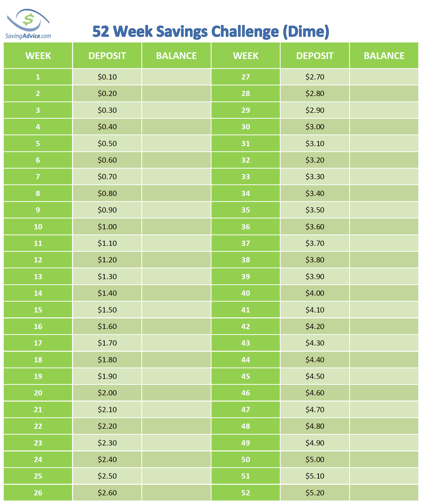This screenshot has height=504, width=421.
Task: Select the balance cell for week 20
Action: click(176, 393)
